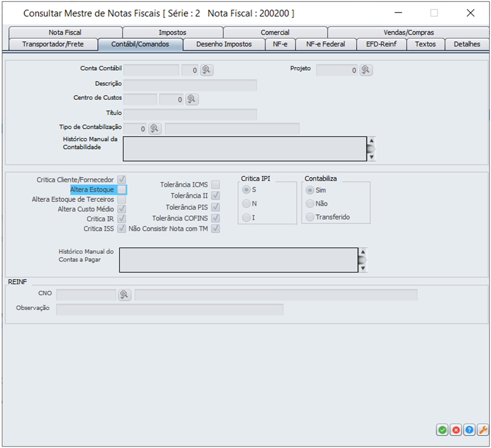Switch to Nota Fiscal tab
Image resolution: width=491 pixels, height=448 pixels.
[x=65, y=32]
